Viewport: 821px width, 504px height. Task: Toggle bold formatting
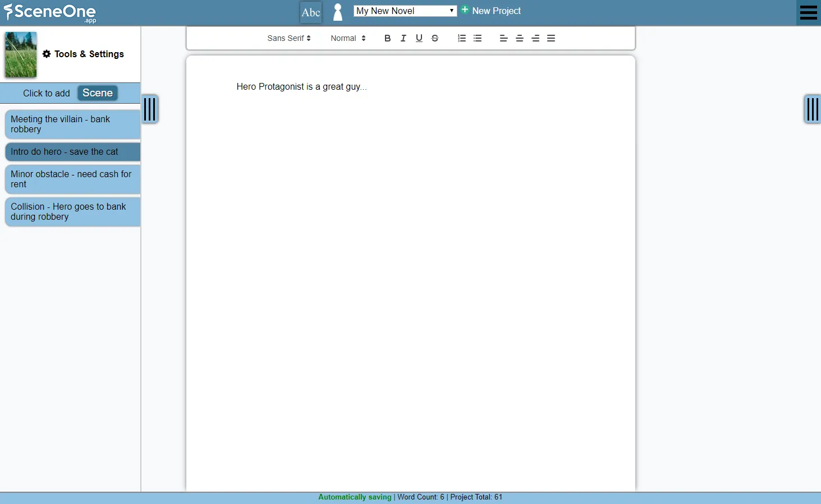click(x=387, y=38)
